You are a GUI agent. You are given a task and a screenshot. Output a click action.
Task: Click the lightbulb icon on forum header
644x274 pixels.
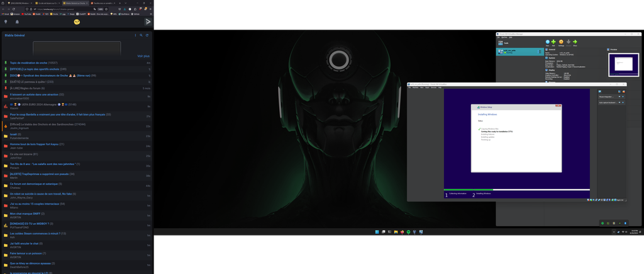[6, 22]
